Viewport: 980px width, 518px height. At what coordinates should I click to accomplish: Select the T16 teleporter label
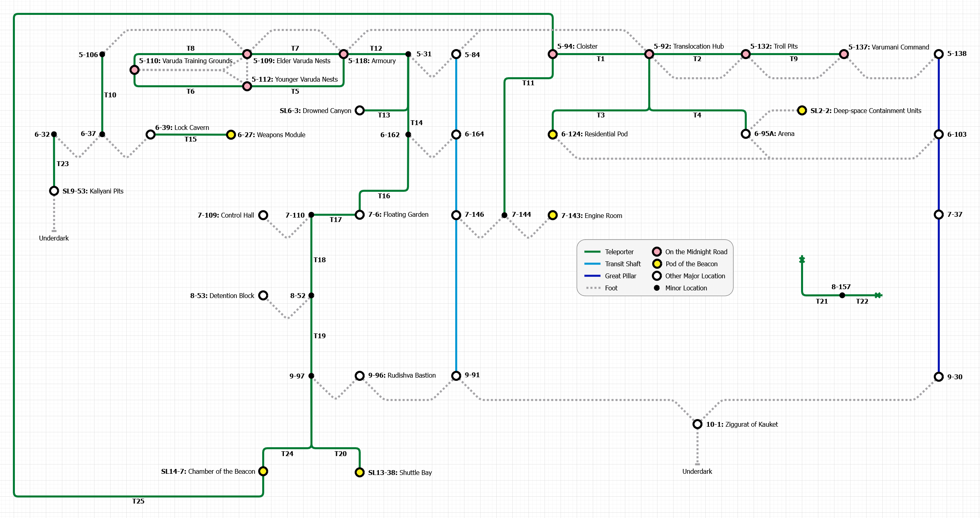(384, 196)
